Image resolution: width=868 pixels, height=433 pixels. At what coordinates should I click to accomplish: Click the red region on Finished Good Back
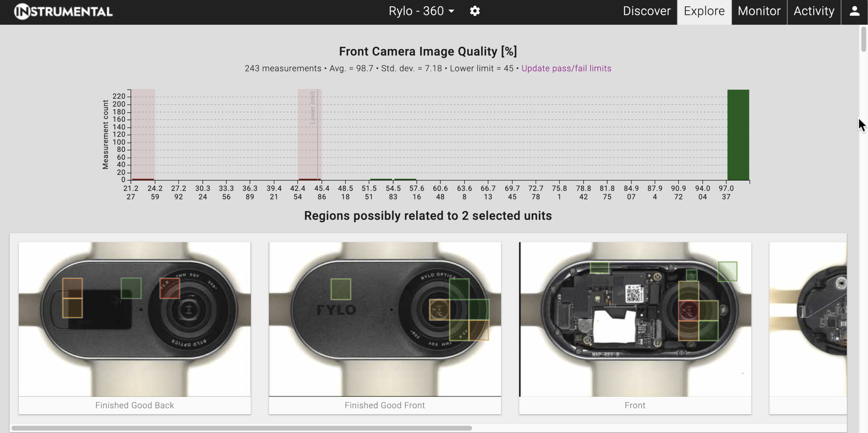170,288
